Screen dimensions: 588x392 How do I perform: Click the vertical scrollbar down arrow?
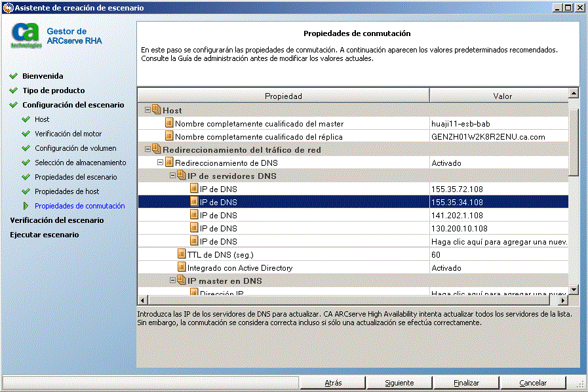[x=574, y=289]
